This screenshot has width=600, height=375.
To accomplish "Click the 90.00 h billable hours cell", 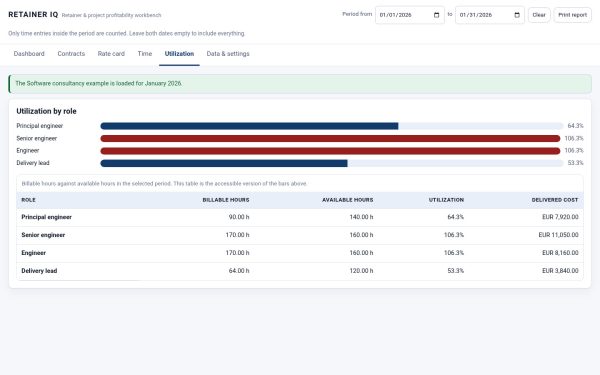I will pyautogui.click(x=239, y=217).
